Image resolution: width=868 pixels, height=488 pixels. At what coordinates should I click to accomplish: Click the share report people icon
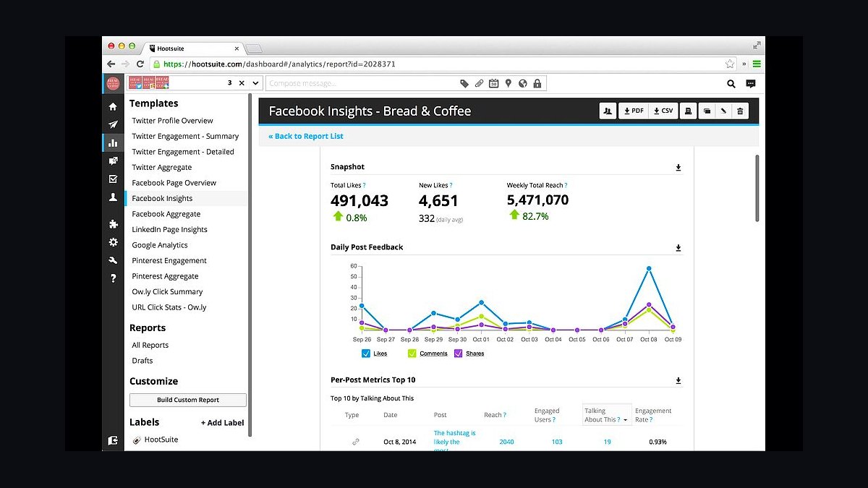[x=608, y=111]
